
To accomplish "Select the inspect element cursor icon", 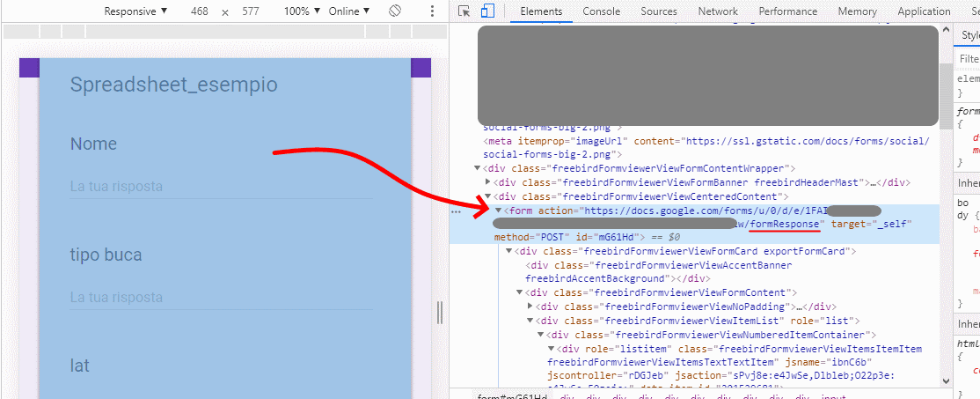I will point(464,11).
